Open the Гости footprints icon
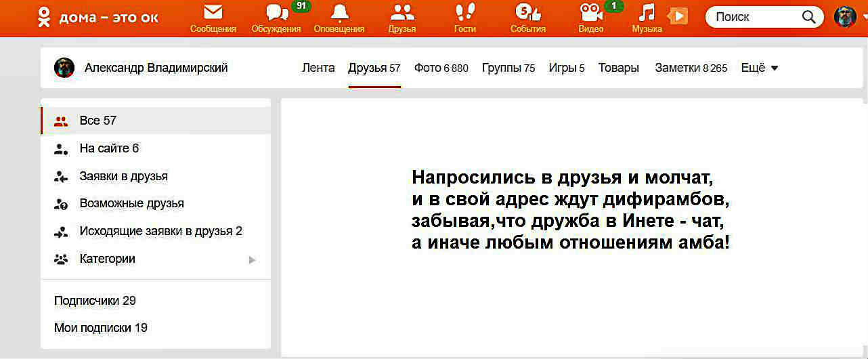 465,12
